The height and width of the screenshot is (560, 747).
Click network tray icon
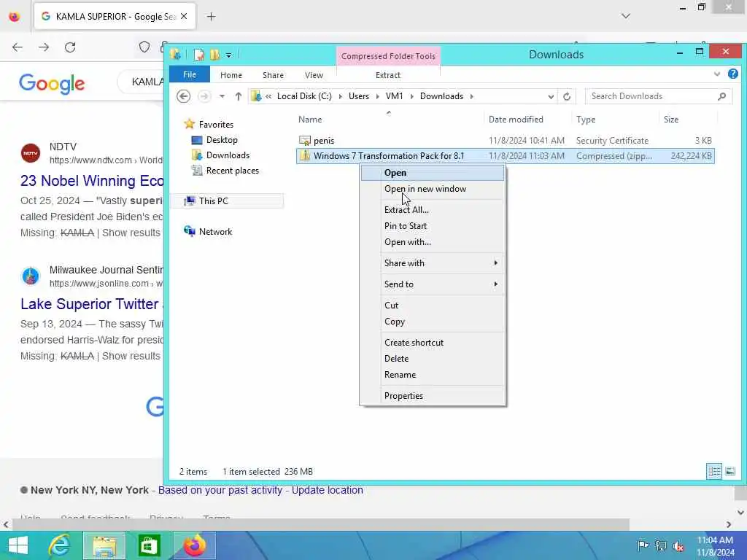[x=661, y=545]
